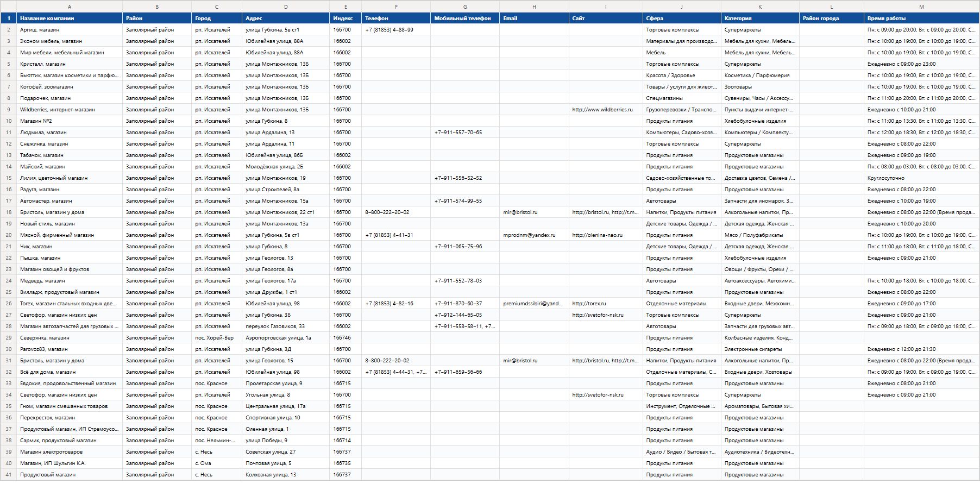Select the Категория header cell
The width and height of the screenshot is (980, 490).
760,18
